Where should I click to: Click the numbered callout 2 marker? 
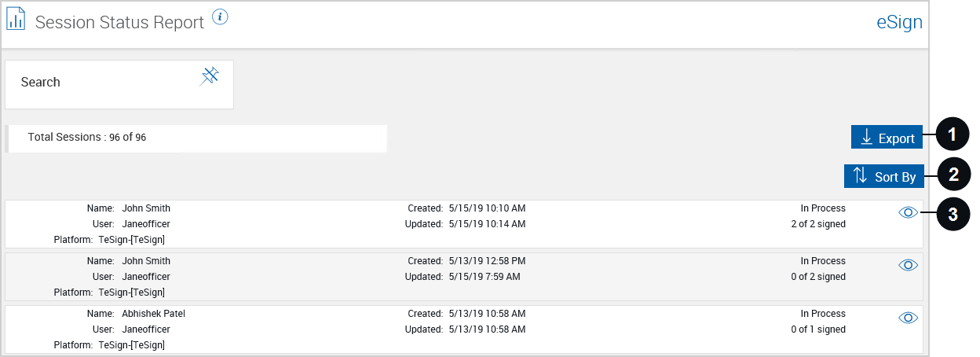953,175
